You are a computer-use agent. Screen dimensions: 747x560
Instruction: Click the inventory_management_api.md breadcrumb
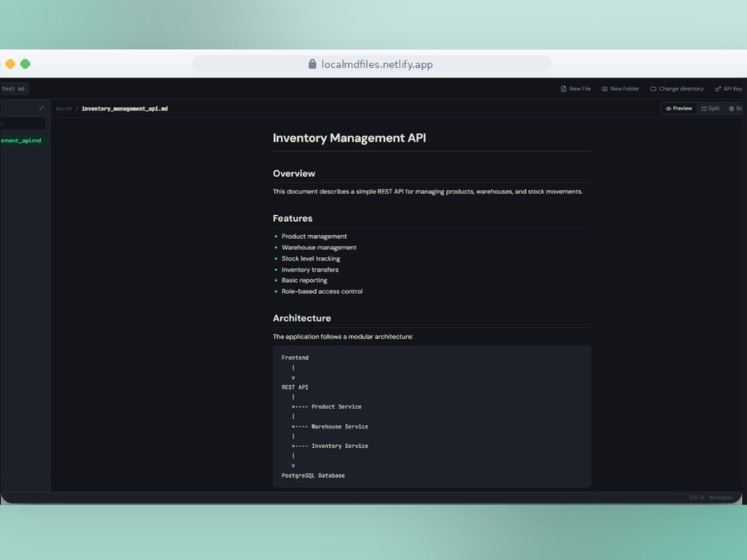click(124, 109)
